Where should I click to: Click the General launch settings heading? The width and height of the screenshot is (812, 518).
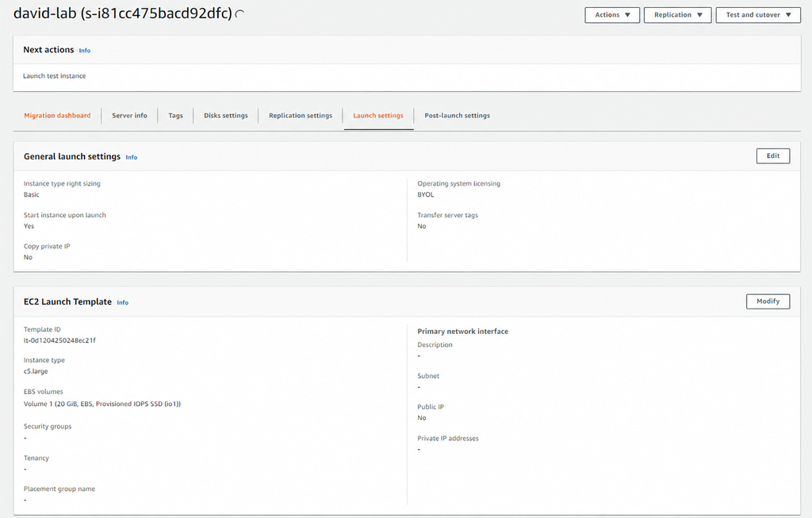72,156
